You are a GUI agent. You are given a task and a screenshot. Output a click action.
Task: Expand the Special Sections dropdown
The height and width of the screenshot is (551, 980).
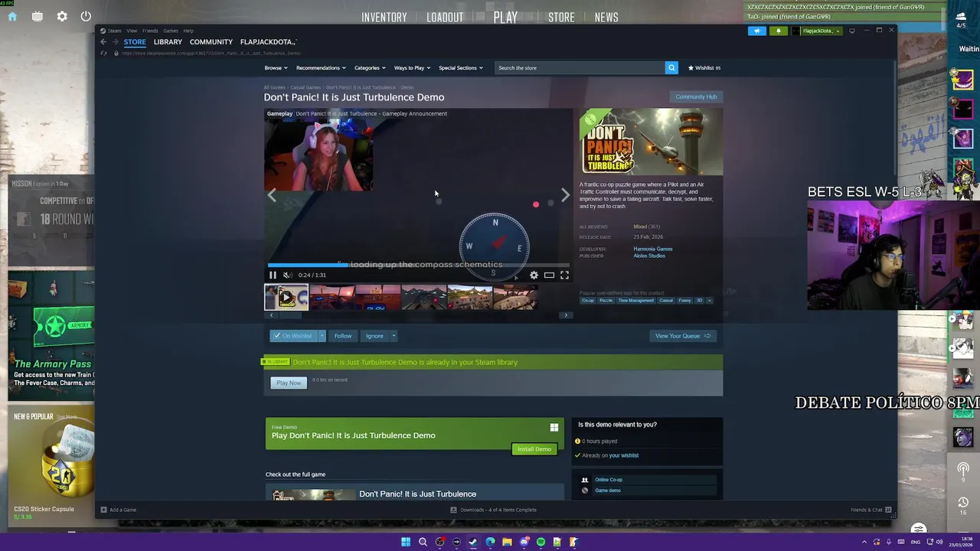[x=461, y=67]
